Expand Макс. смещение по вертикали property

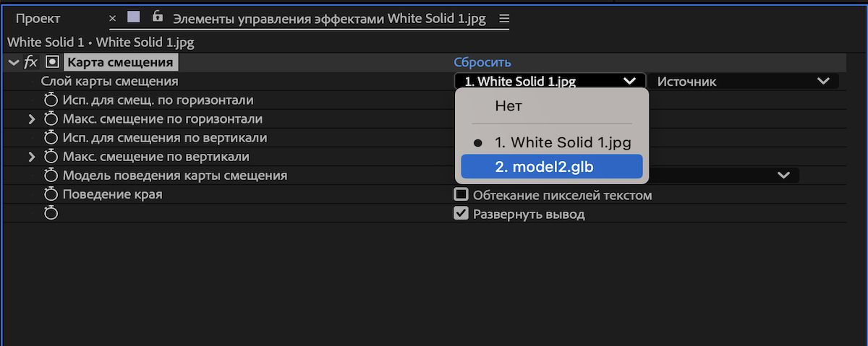pyautogui.click(x=32, y=157)
